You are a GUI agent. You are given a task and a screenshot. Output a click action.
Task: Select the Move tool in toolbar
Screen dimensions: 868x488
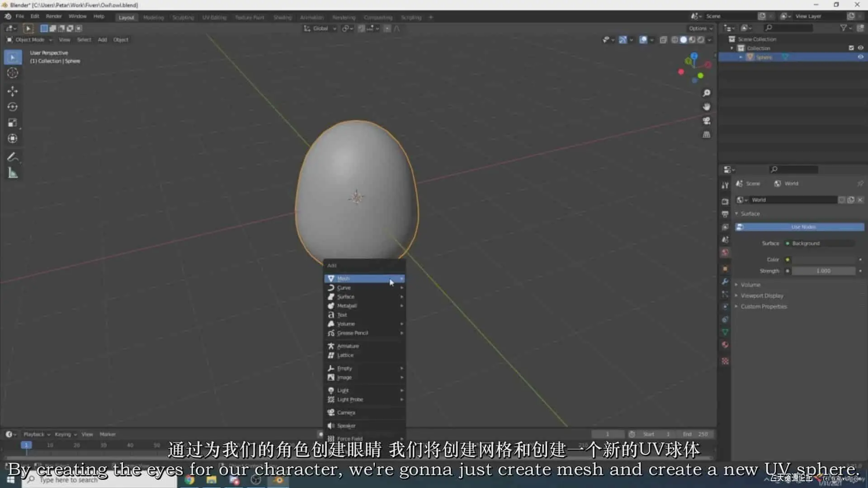click(x=13, y=91)
